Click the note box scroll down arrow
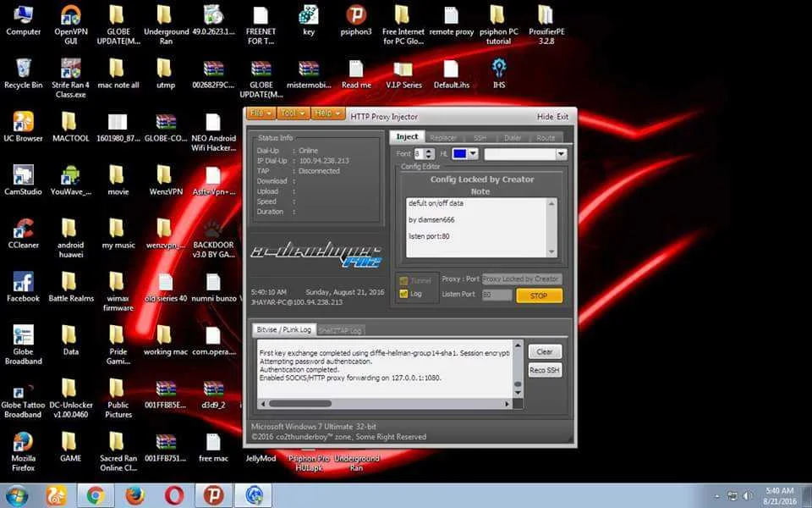 tap(551, 252)
